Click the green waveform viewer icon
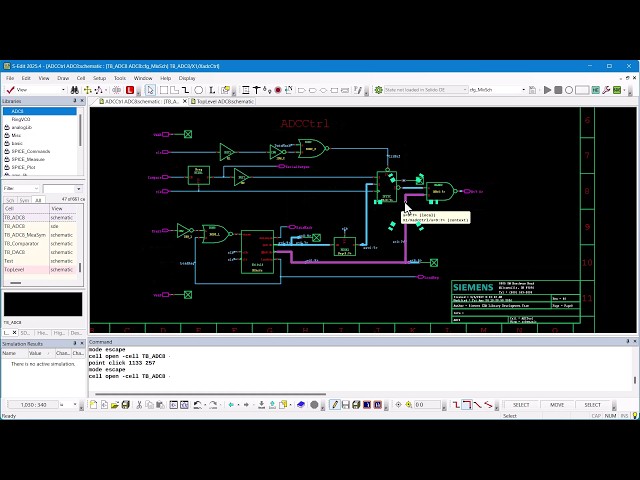The height and width of the screenshot is (480, 640). coord(617,90)
